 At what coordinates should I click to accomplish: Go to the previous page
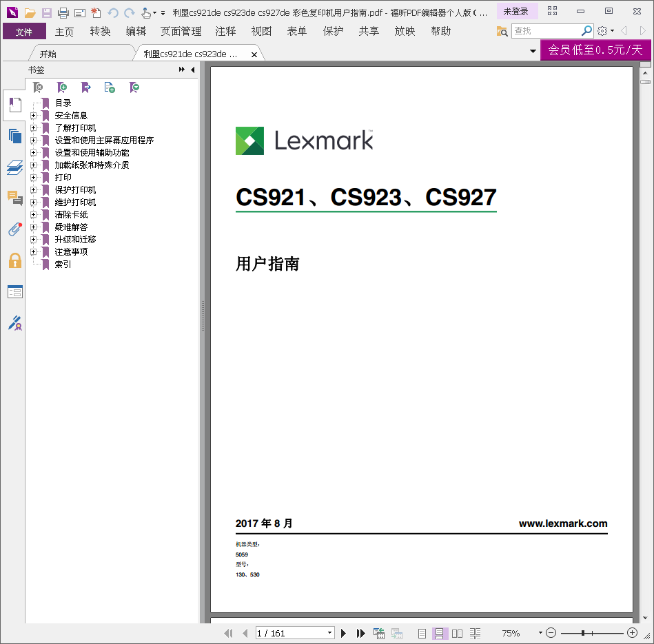pyautogui.click(x=245, y=634)
